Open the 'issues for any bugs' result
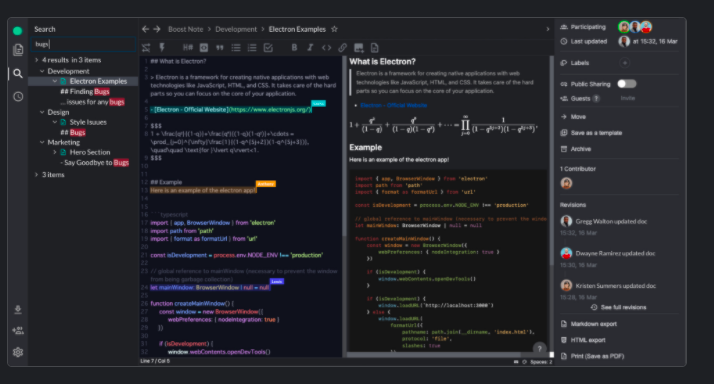 [92, 102]
